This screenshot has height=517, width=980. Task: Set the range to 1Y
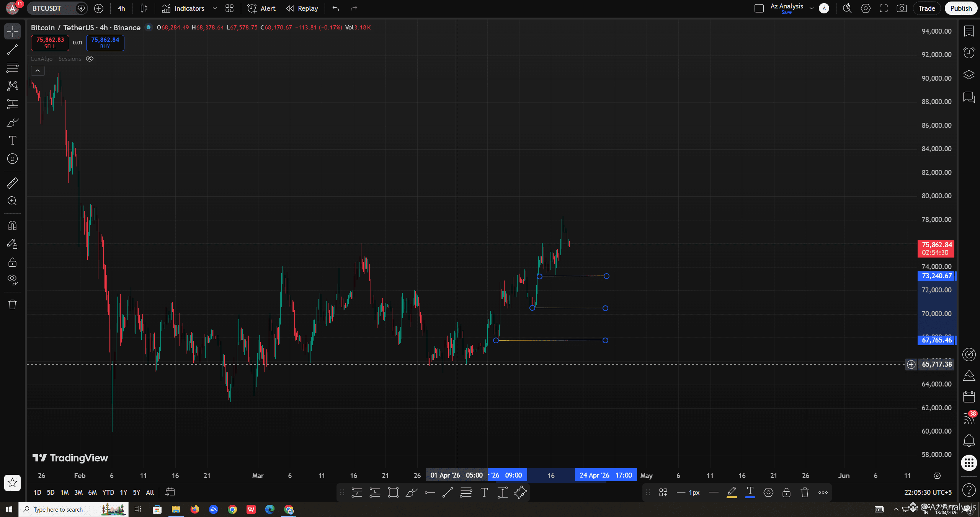tap(123, 493)
